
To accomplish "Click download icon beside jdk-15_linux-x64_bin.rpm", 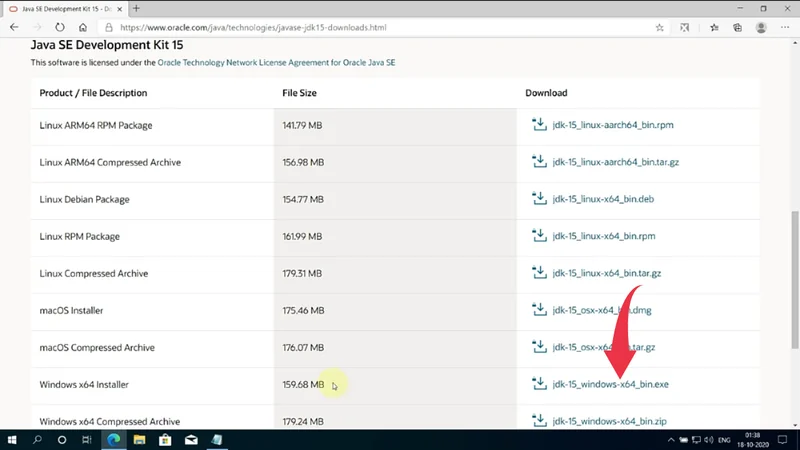I will (538, 236).
